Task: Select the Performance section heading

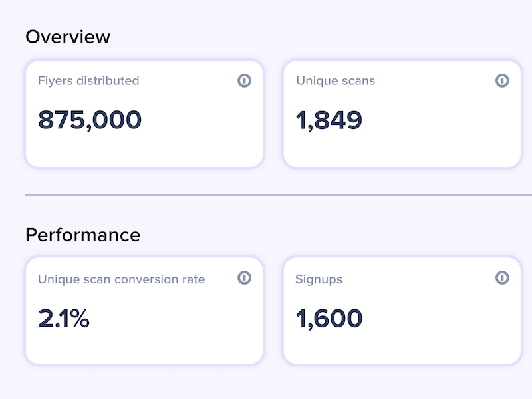Action: [82, 235]
